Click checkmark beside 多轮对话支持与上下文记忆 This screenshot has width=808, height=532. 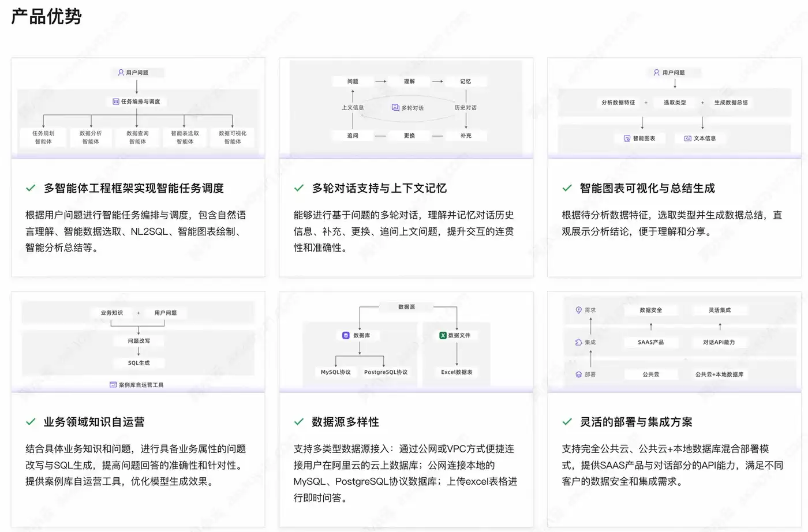point(299,188)
